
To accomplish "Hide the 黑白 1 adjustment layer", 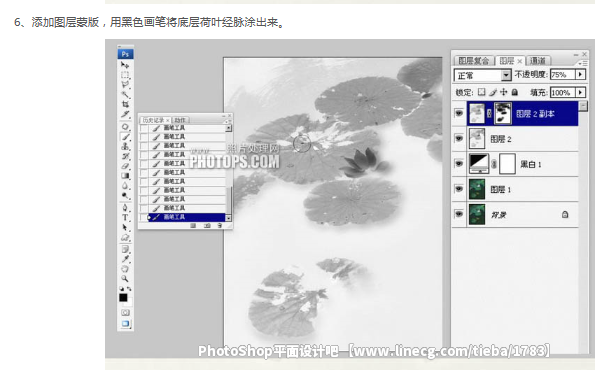I will coord(459,164).
